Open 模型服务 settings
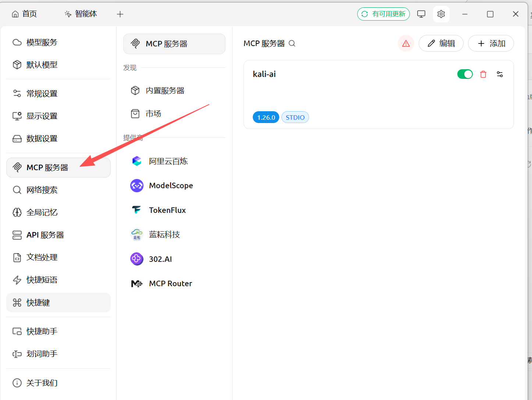The width and height of the screenshot is (532, 400). click(58, 42)
